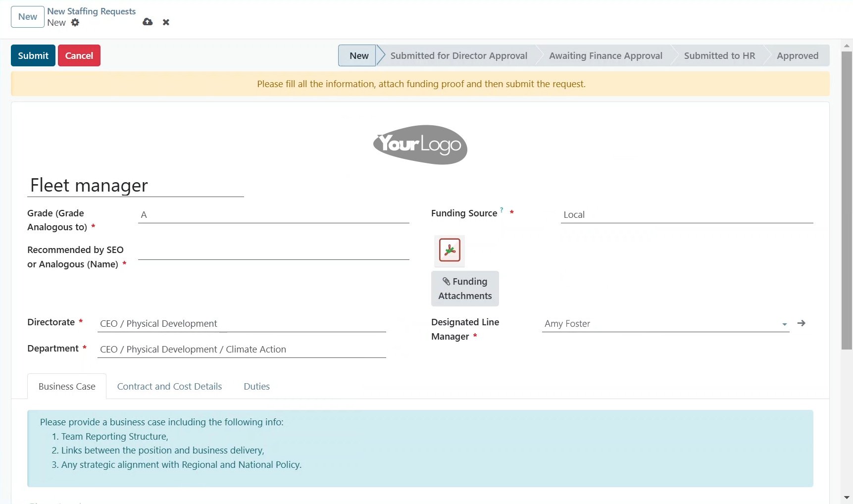
Task: Open the gear actions menu beside New
Action: click(x=75, y=22)
